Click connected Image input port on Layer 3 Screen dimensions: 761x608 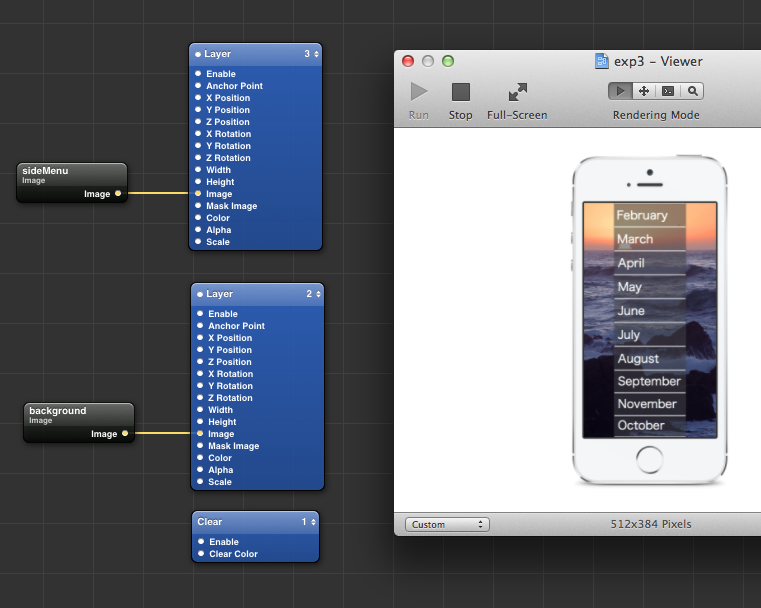click(198, 194)
